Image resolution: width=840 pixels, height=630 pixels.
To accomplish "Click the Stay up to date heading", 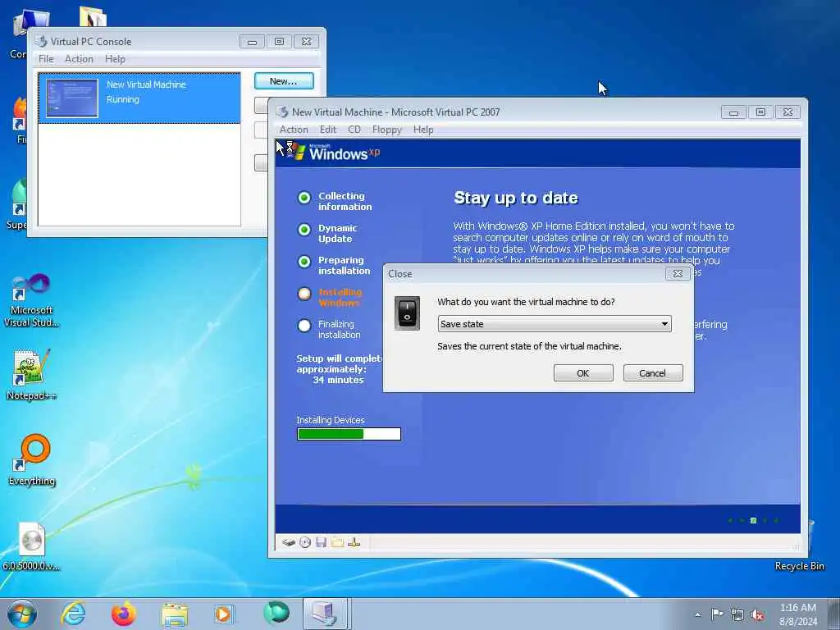I will pos(516,199).
